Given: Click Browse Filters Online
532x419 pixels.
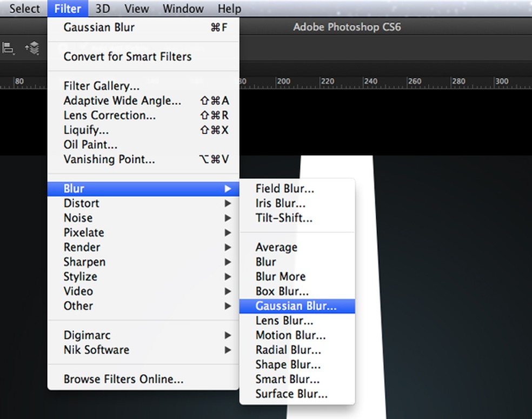Looking at the screenshot, I should click(143, 380).
